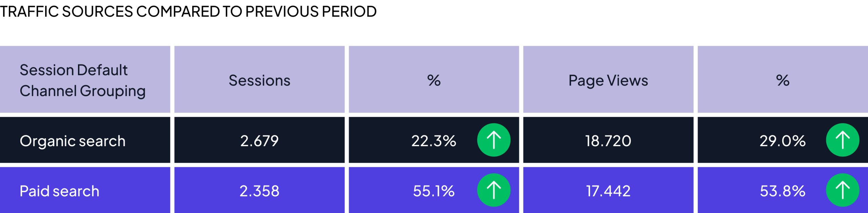Click the Traffic Sources title text

pos(188,12)
